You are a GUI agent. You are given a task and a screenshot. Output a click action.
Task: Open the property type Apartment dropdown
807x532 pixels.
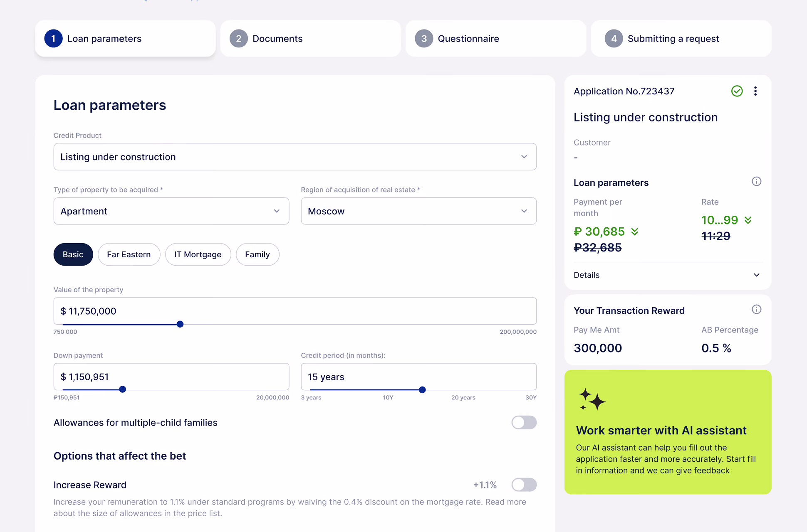click(x=171, y=211)
